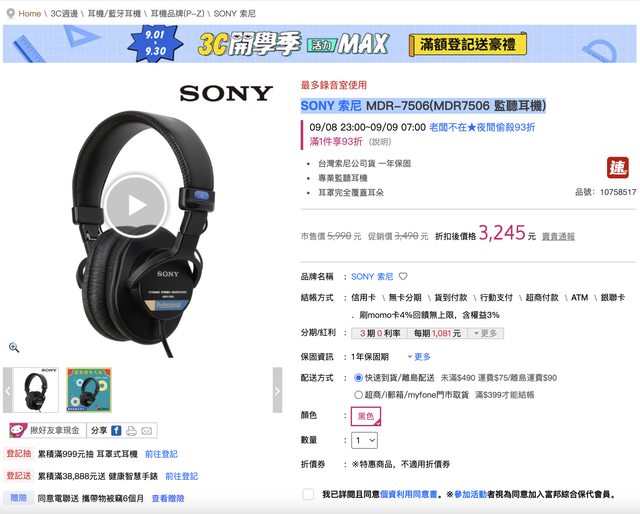Share product via Facebook icon

click(116, 430)
